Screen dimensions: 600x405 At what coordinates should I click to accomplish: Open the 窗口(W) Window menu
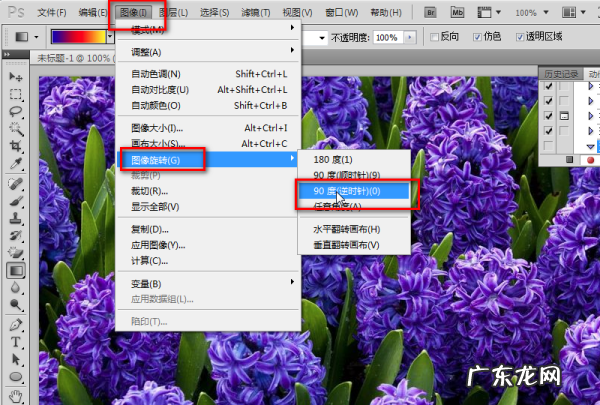pos(342,13)
